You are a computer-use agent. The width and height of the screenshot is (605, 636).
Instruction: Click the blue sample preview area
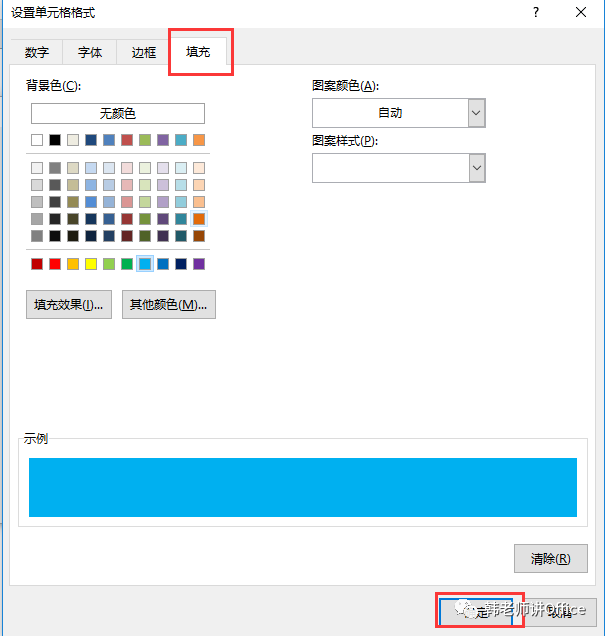[303, 487]
